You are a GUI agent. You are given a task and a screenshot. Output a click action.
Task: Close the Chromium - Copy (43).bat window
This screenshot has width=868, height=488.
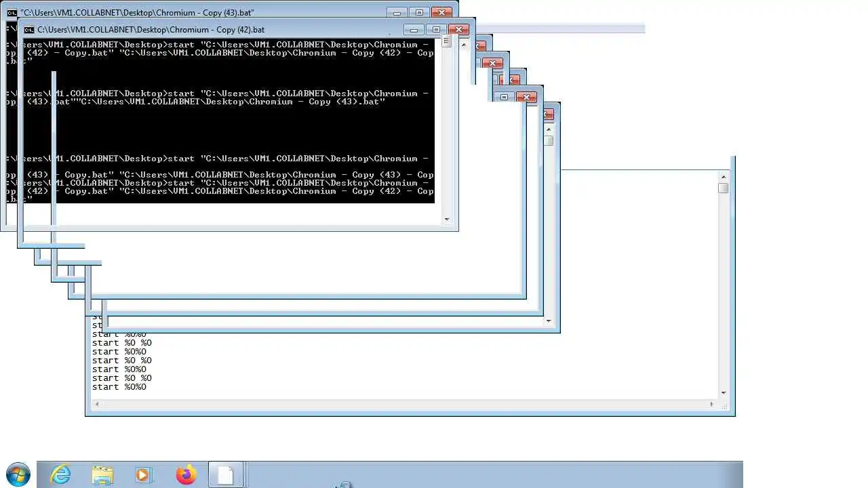442,12
